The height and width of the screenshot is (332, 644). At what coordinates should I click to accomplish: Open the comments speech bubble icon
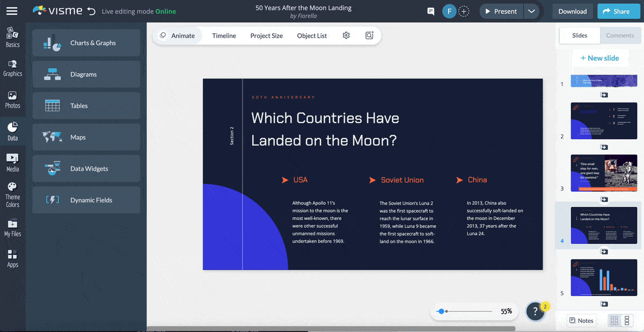(430, 11)
